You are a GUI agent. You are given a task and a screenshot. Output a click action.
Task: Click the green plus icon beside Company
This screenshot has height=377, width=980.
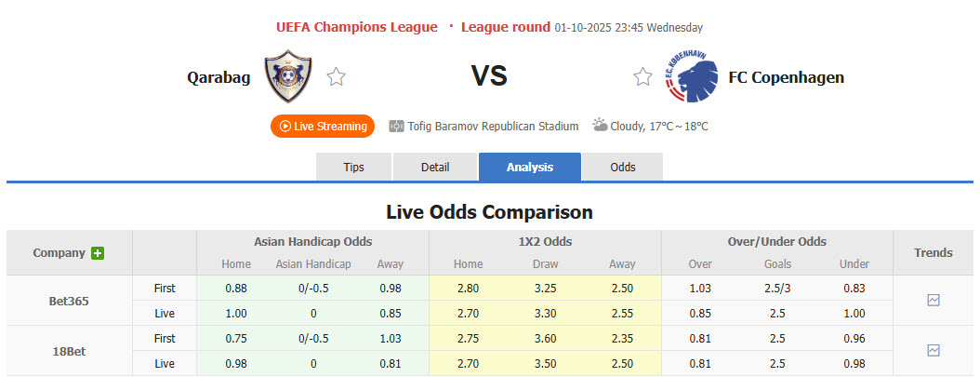pyautogui.click(x=98, y=253)
